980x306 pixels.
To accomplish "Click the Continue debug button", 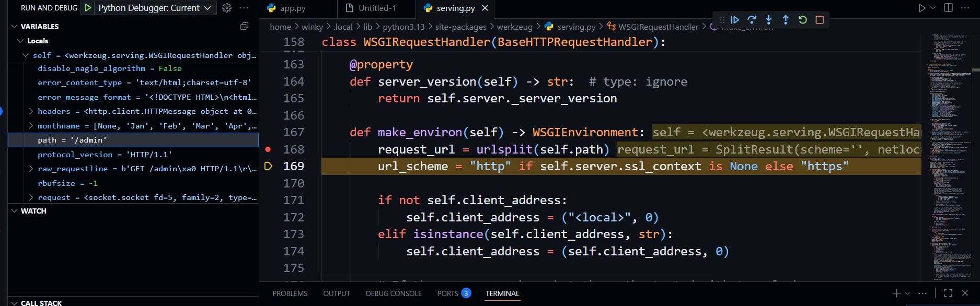I will pyautogui.click(x=735, y=20).
